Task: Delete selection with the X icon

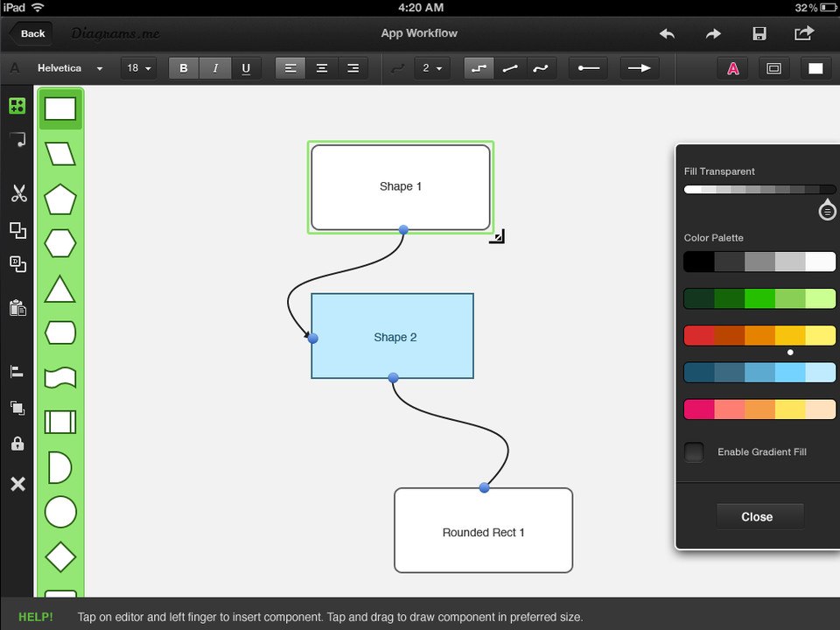Action: [x=17, y=484]
